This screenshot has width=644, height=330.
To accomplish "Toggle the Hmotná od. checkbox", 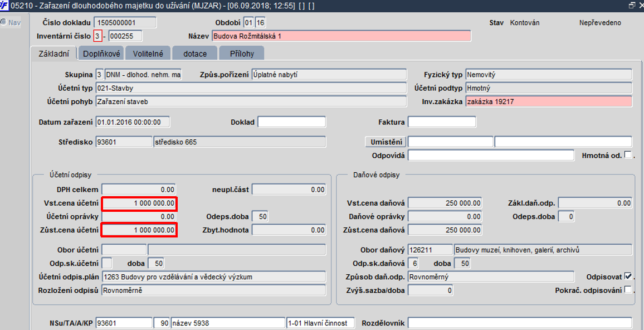I will 628,155.
